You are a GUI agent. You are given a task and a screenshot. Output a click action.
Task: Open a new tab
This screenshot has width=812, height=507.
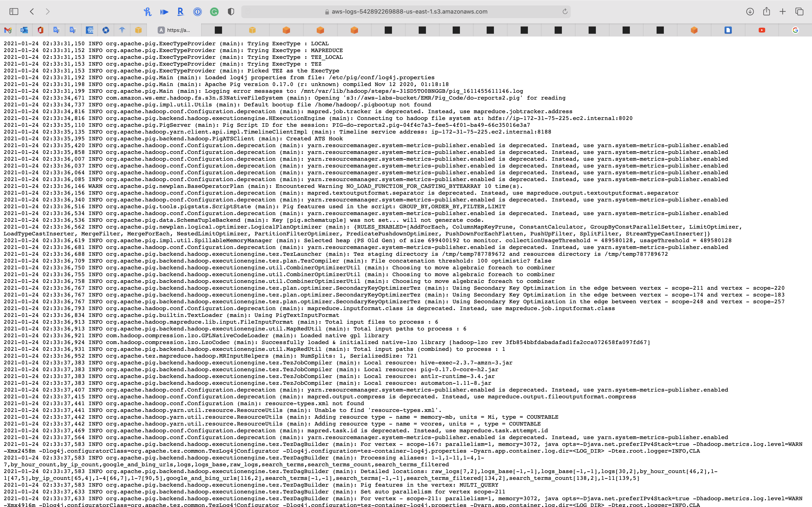pos(783,12)
